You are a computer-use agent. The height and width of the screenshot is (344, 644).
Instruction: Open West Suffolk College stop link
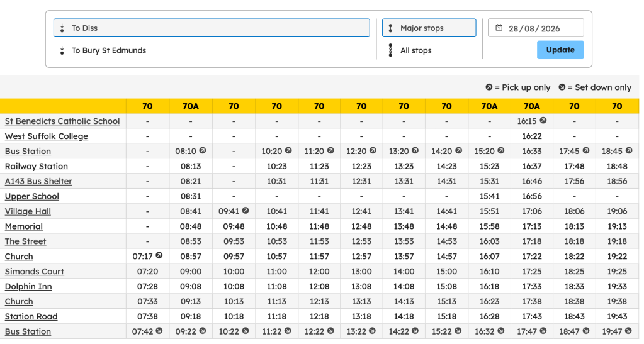[x=47, y=136]
